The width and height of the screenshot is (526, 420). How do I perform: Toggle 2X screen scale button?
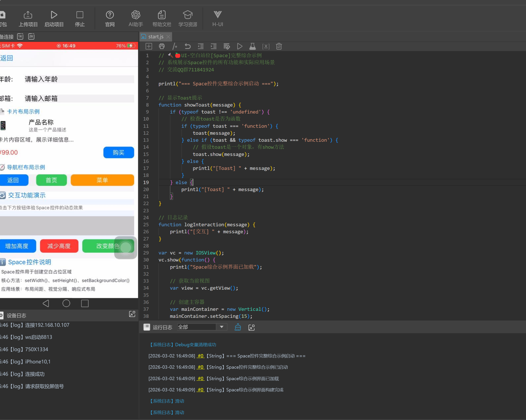pos(31,37)
